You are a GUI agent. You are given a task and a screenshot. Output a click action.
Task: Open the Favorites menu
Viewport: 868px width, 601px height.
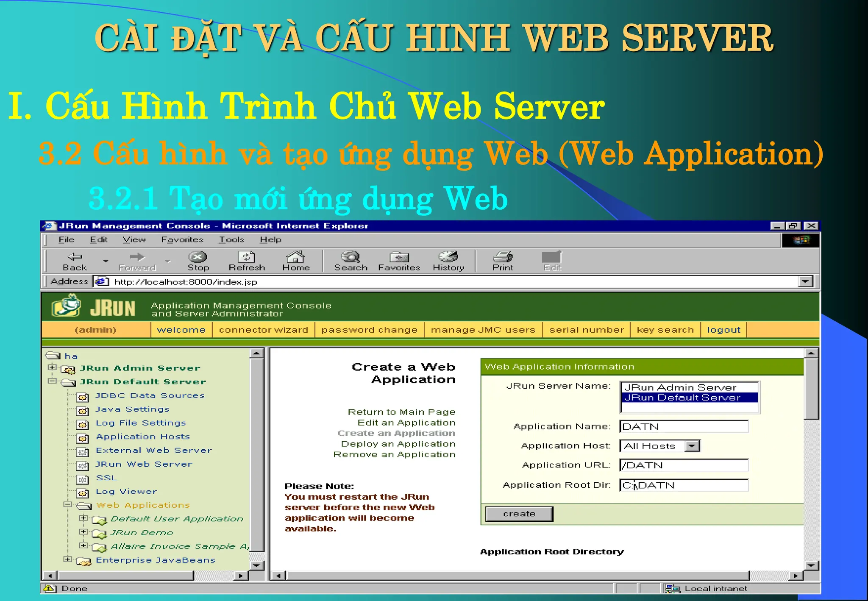point(182,239)
